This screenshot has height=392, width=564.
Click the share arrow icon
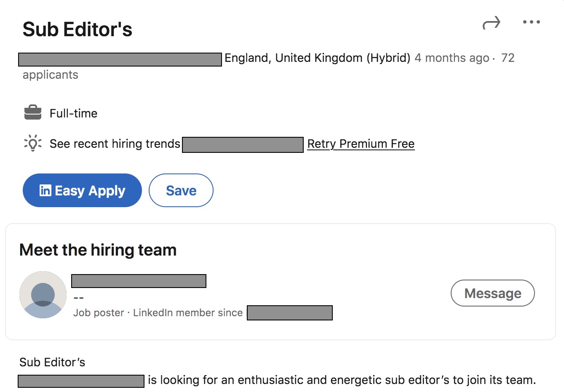tap(491, 23)
